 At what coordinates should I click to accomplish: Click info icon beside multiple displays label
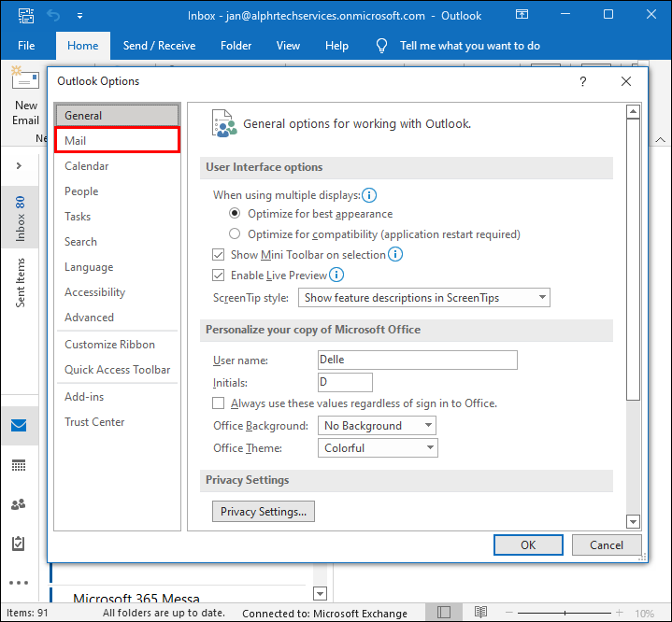click(369, 195)
